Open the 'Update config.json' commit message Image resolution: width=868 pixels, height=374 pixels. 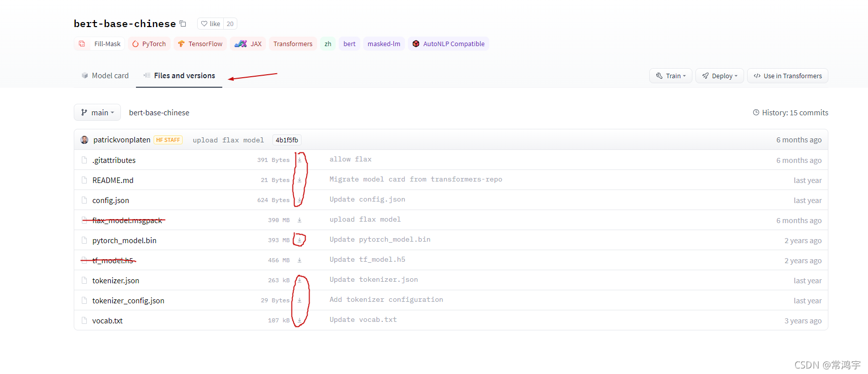pyautogui.click(x=367, y=200)
